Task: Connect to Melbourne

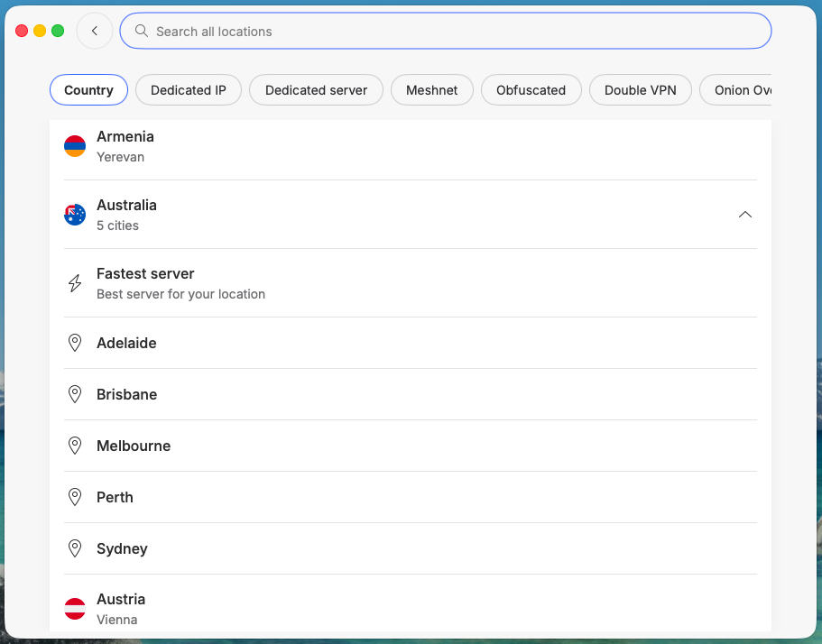Action: click(x=411, y=446)
